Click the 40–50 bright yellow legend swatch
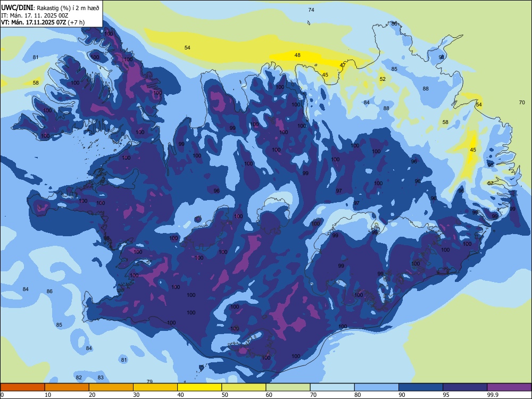532x399 pixels. (x=199, y=387)
